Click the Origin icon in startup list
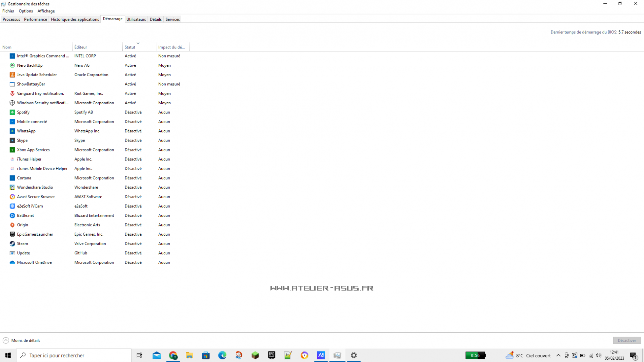Screen dimensions: 644x362 point(12,225)
